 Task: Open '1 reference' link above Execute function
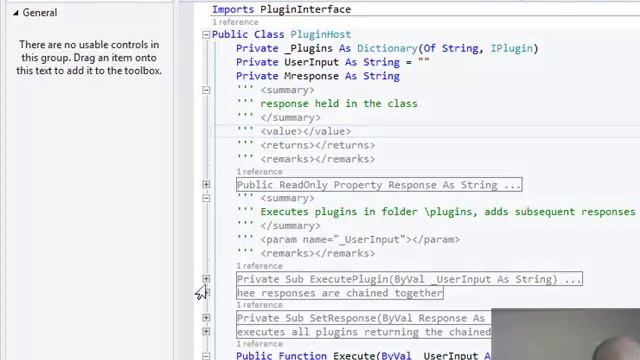(260, 344)
